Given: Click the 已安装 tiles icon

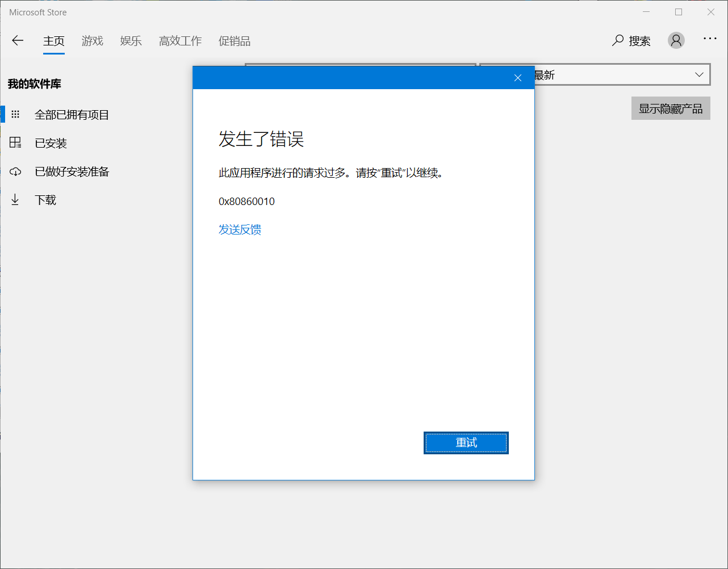Looking at the screenshot, I should 15,143.
